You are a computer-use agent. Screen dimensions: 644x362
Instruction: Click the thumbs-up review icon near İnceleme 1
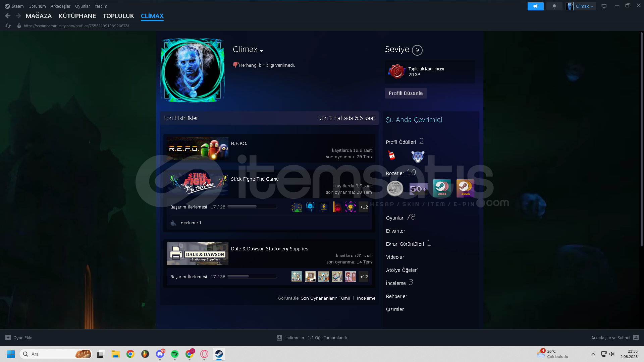173,223
